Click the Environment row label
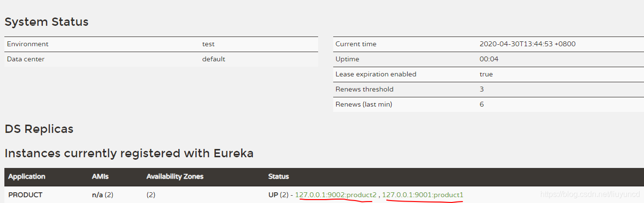 [28, 44]
